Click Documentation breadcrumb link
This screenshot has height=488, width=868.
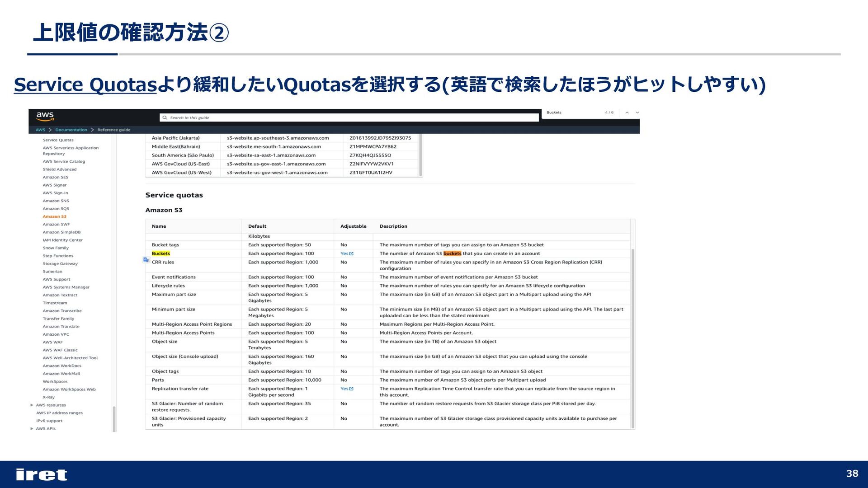click(71, 130)
